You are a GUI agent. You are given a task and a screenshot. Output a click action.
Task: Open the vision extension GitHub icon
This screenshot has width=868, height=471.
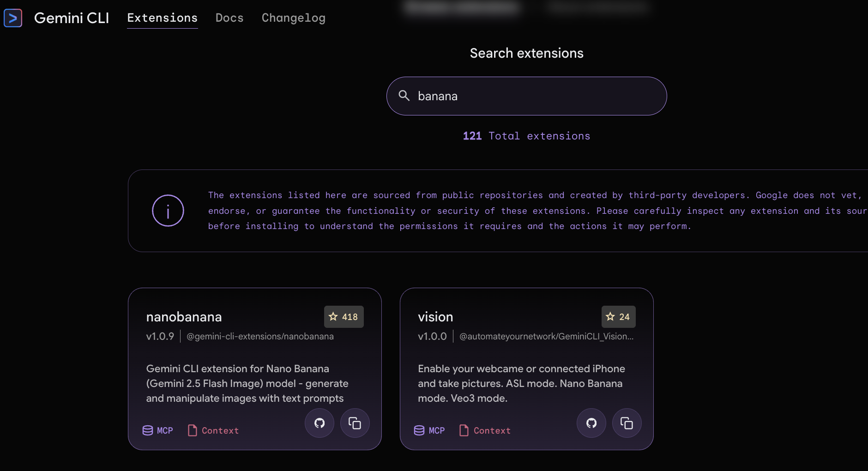point(591,423)
